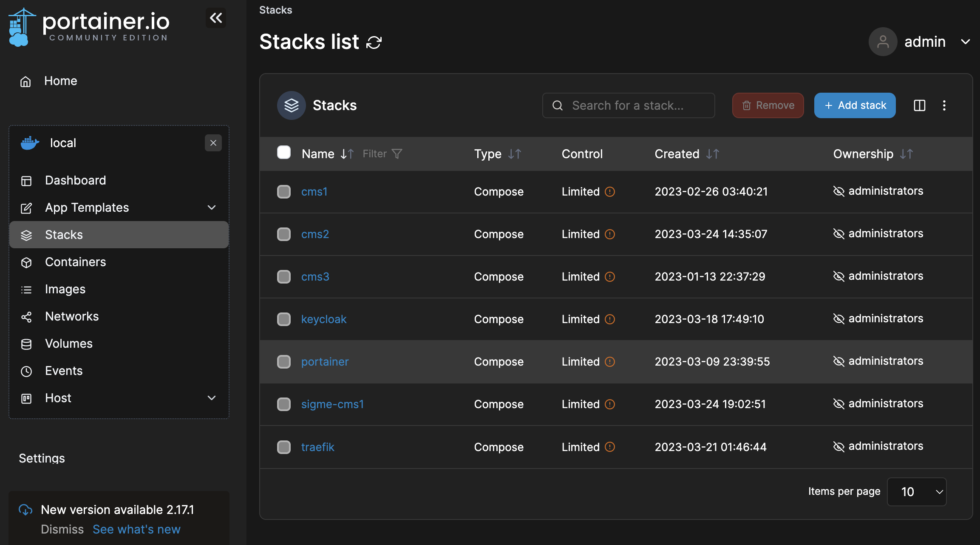Check the sigme-cms1 stack checkbox
This screenshot has height=545, width=980.
[x=284, y=404]
